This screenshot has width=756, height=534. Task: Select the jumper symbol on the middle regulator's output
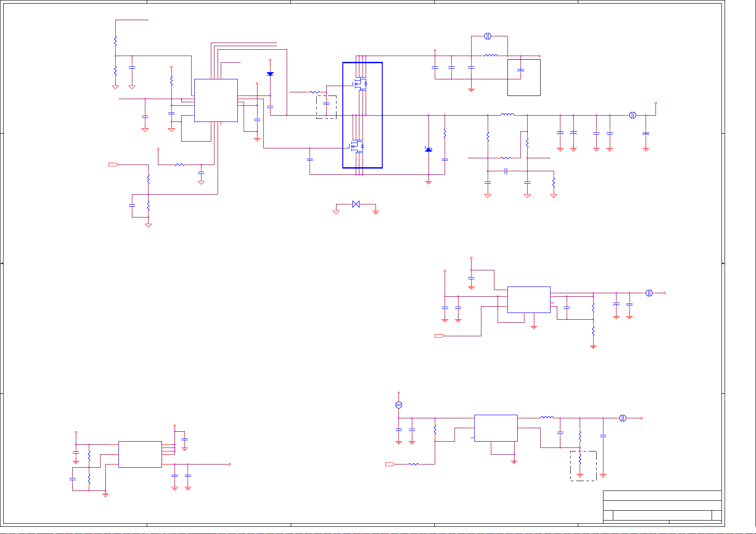pos(649,293)
